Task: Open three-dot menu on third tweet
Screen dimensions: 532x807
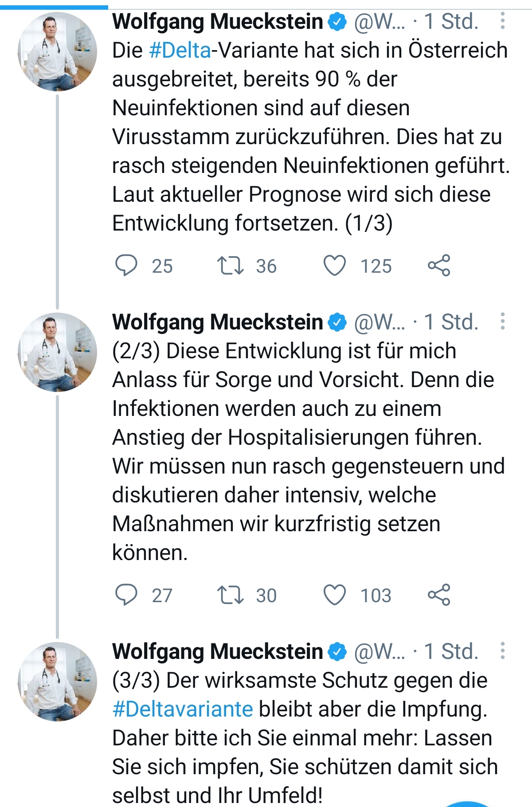Action: 502,650
